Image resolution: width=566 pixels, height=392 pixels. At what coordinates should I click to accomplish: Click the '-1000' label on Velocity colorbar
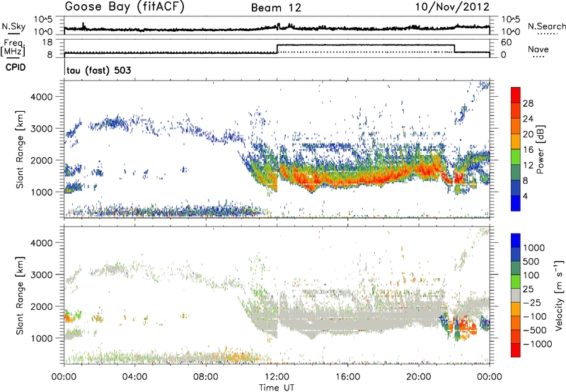537,344
